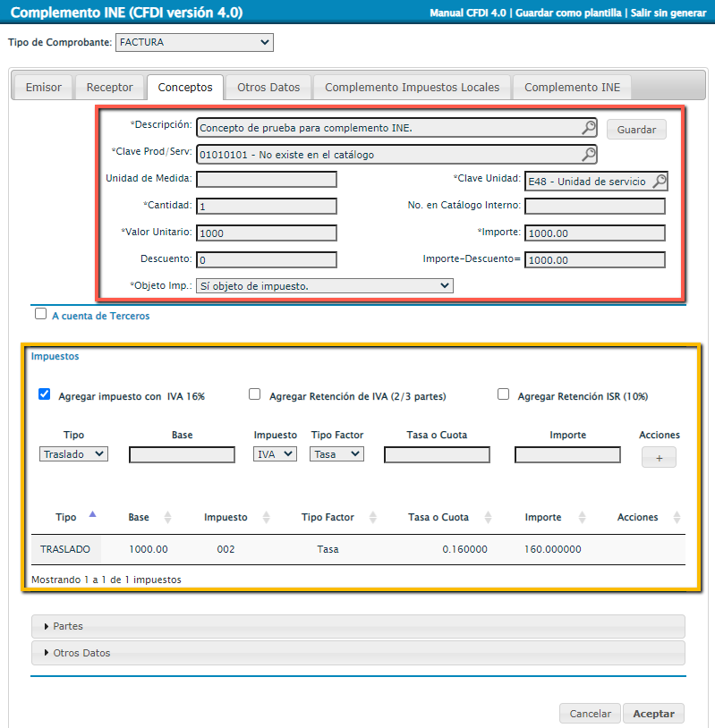Expand the Partes section

tap(358, 626)
